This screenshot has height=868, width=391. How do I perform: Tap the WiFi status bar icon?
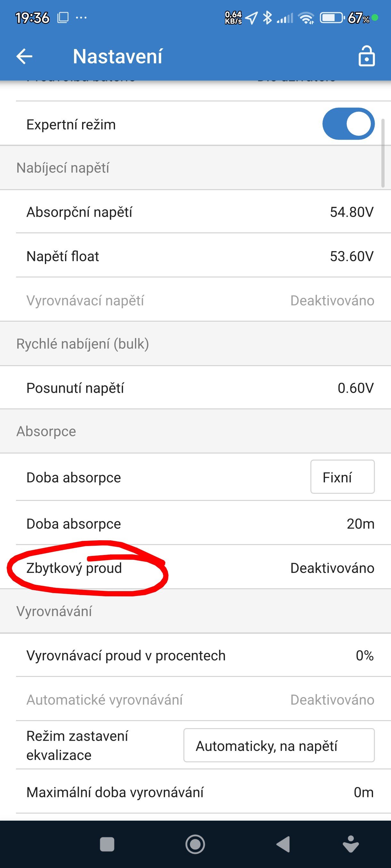tap(307, 18)
